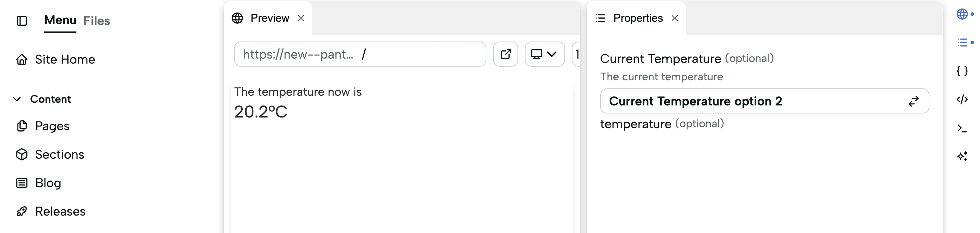Screen dimensions: 980x233
Task: Switch to the Files tab
Action: [x=96, y=21]
